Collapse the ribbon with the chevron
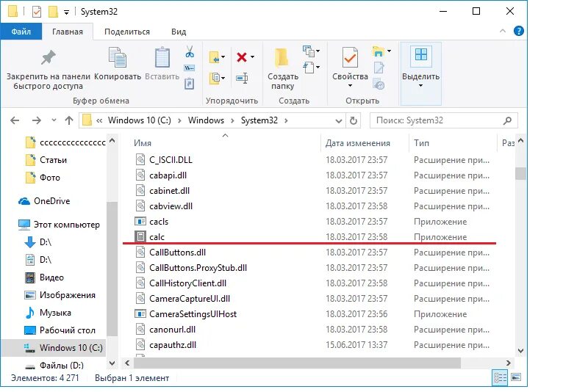Screen dimensions: 588x392 coord(503,31)
